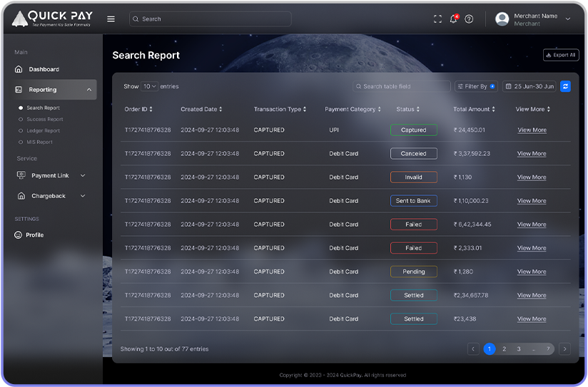Click amount ₹ 3,37,592.23
Image resolution: width=588 pixels, height=387 pixels.
tap(472, 154)
